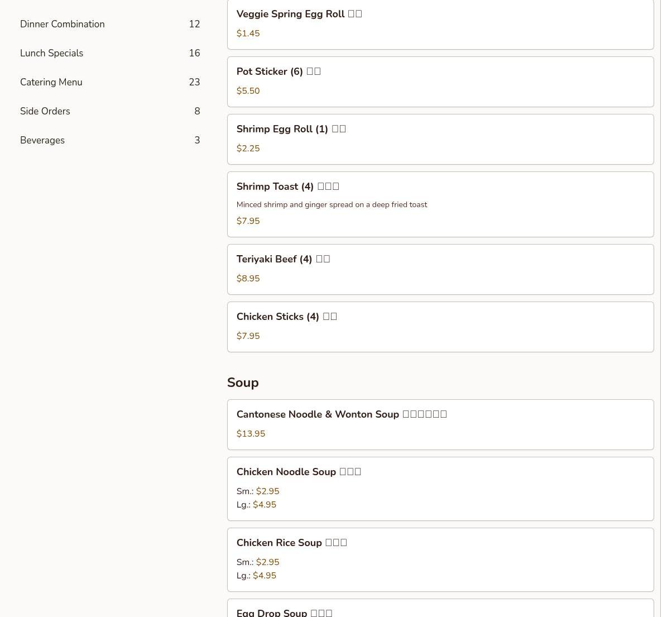This screenshot has width=672, height=617.
Task: Select the Veggie Spring Egg Roll item
Action: point(440,24)
